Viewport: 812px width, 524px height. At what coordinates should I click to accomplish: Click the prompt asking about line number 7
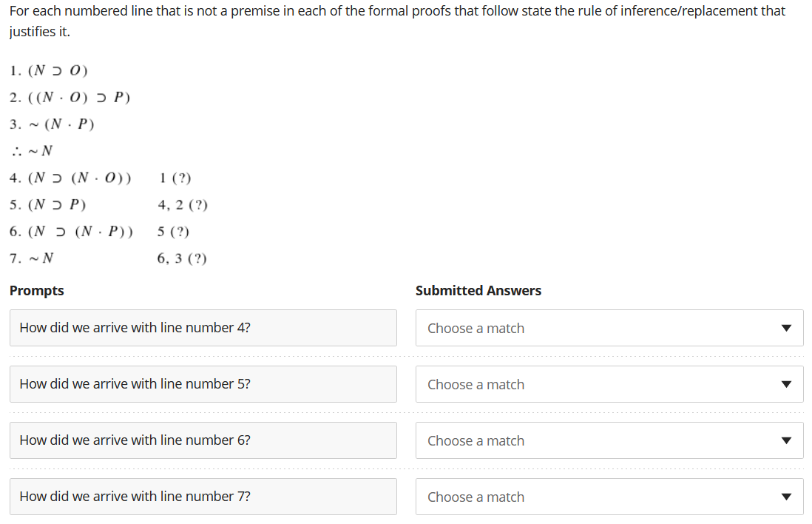pyautogui.click(x=203, y=496)
